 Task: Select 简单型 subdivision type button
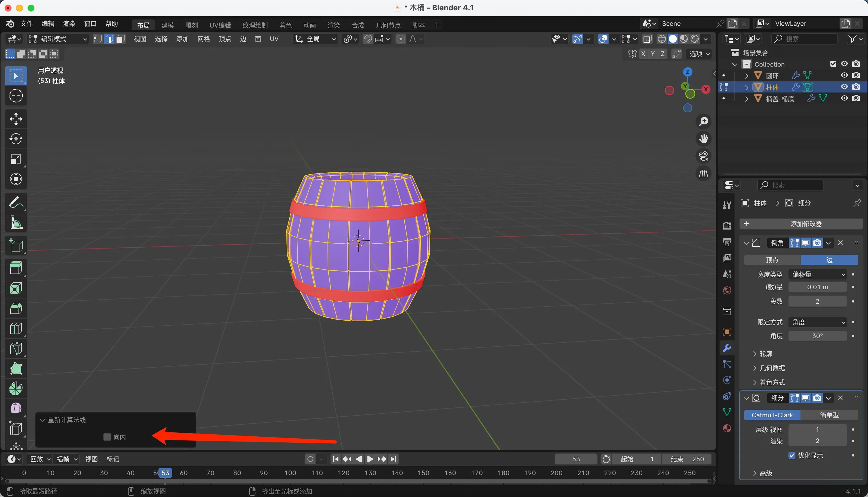pos(829,415)
